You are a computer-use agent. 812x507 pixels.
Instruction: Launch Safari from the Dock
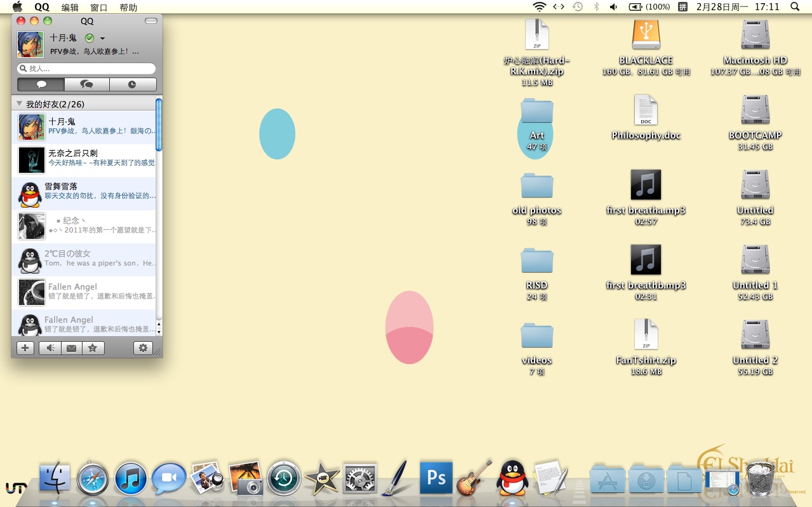[x=93, y=478]
